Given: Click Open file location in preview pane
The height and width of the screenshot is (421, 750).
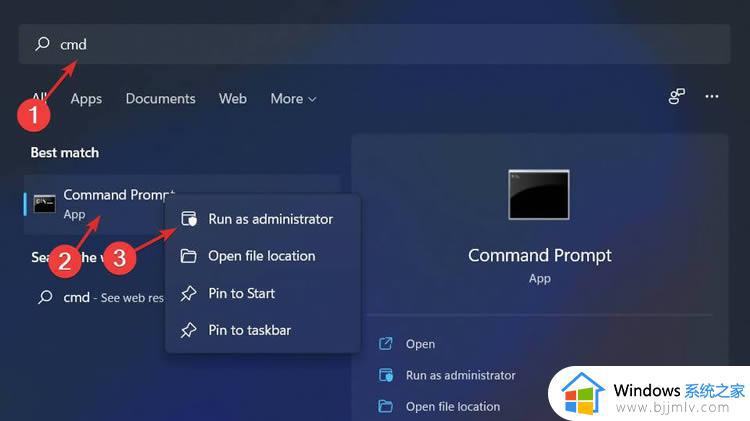Looking at the screenshot, I should 453,407.
